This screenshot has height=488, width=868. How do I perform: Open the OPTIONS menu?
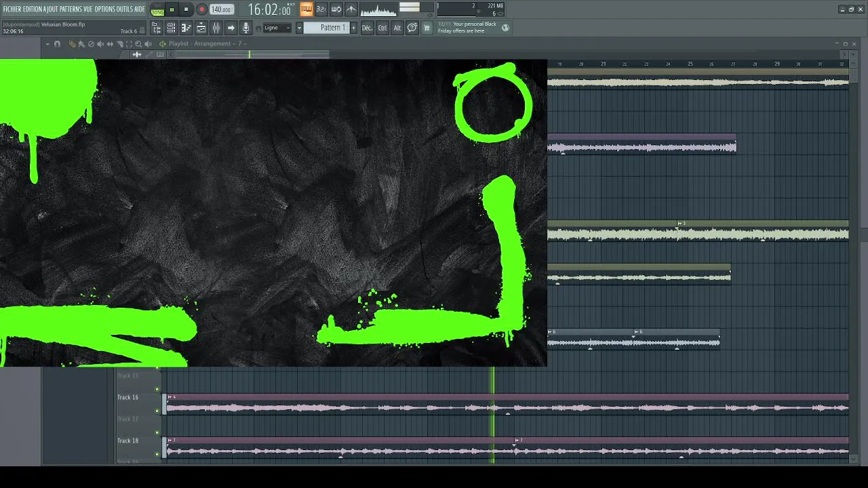104,9
